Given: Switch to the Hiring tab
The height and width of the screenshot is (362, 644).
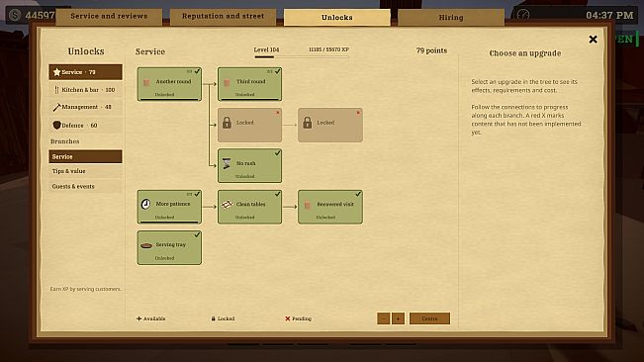Looking at the screenshot, I should (x=451, y=17).
